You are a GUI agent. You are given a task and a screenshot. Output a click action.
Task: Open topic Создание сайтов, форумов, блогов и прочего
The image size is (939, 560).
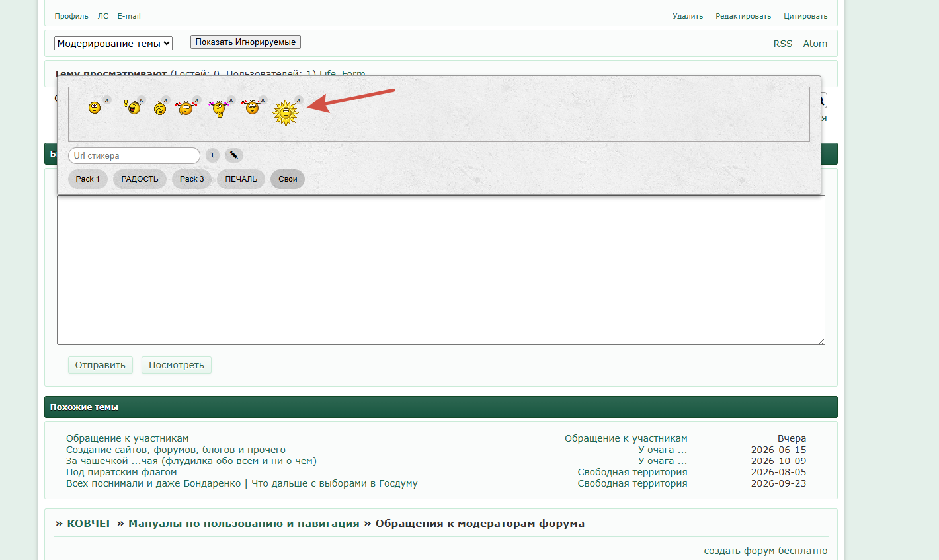tap(176, 450)
